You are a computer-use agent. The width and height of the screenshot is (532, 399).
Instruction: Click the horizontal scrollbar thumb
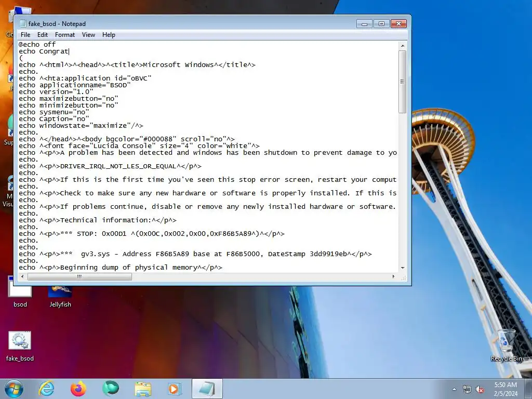tap(79, 276)
